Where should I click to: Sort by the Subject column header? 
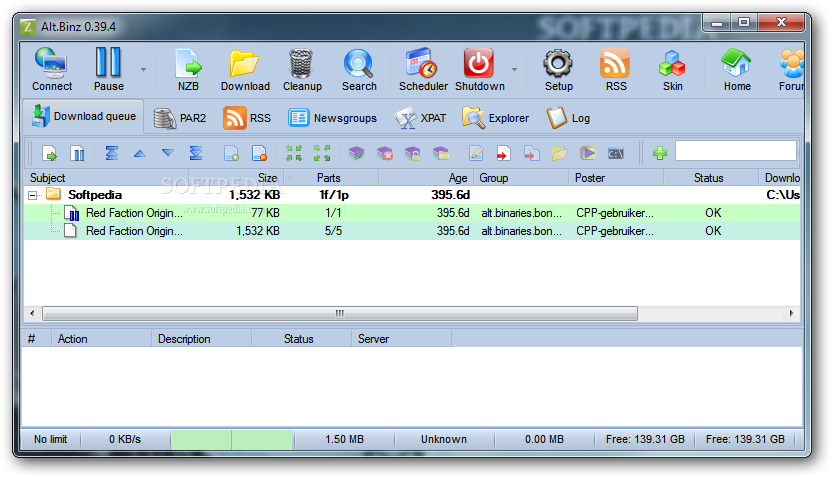106,178
